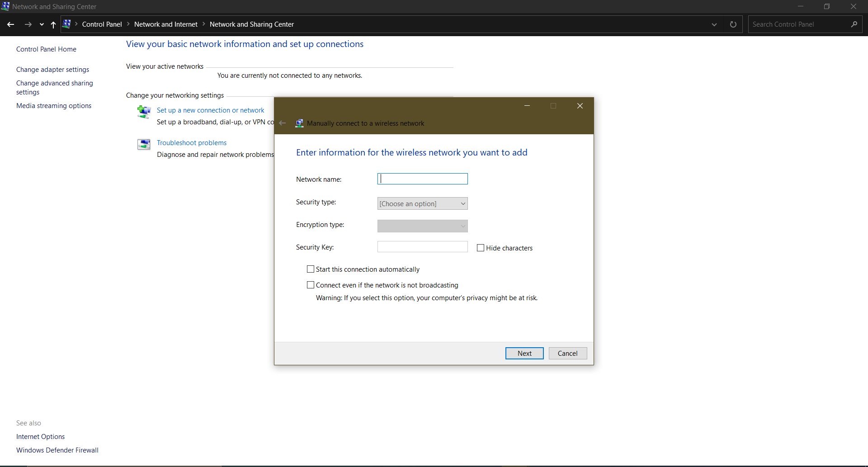868x467 pixels.
Task: Click the wireless network wizard icon
Action: (x=299, y=123)
